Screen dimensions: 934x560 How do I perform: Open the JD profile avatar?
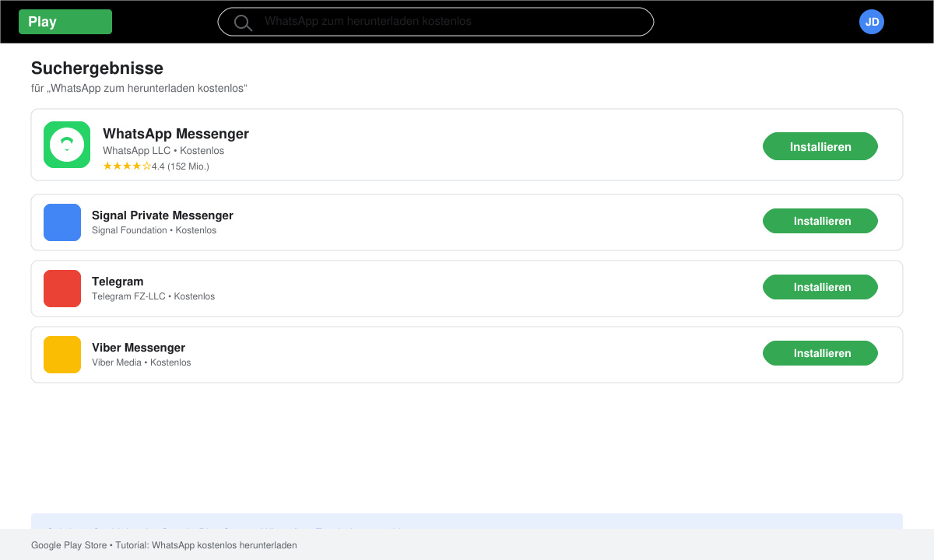click(x=872, y=22)
